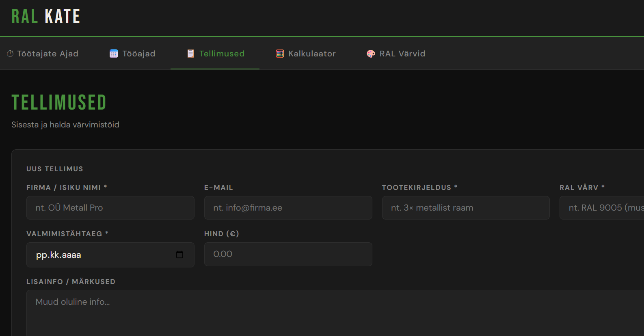Click the clipboard icon beside Tellimused
This screenshot has height=336, width=644.
click(x=191, y=54)
